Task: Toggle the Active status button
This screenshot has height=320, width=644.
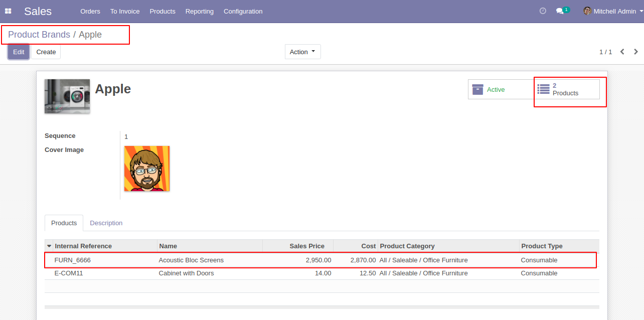Action: (501, 89)
